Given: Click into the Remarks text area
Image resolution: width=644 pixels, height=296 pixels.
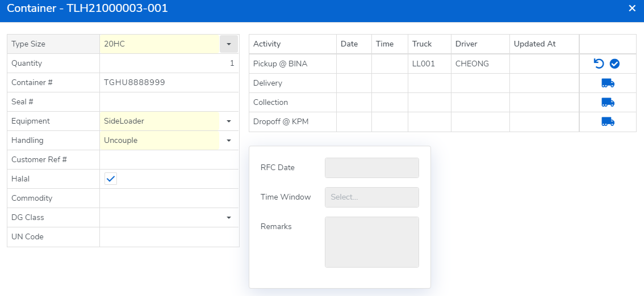Looking at the screenshot, I should tap(371, 242).
